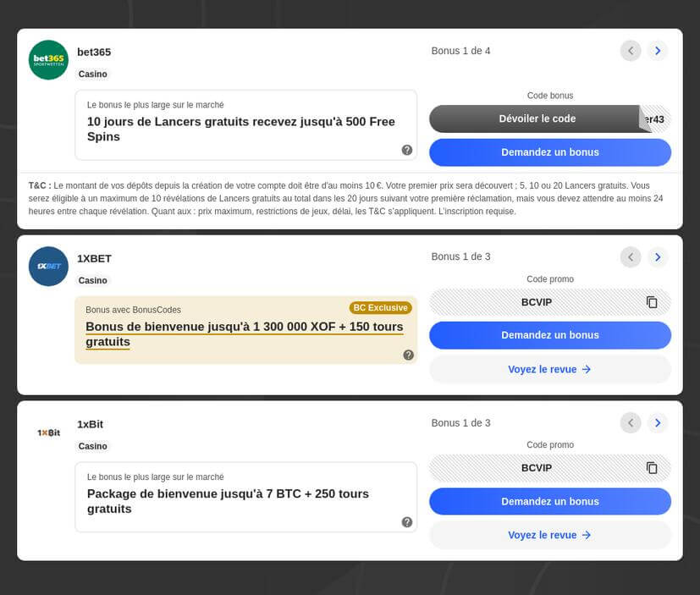700x595 pixels.
Task: Open help icon on 1xBit bonus
Action: (x=407, y=522)
